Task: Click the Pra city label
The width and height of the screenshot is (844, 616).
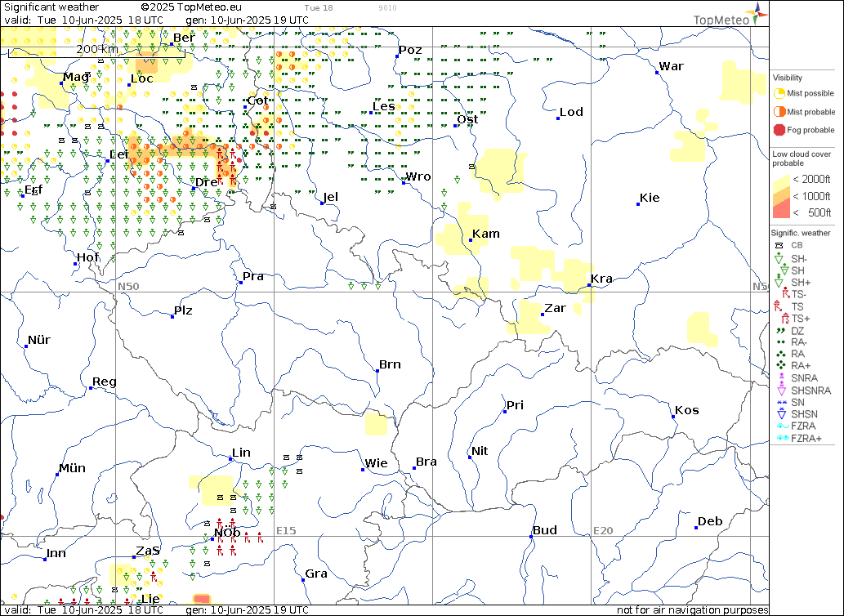Action: 253,276
